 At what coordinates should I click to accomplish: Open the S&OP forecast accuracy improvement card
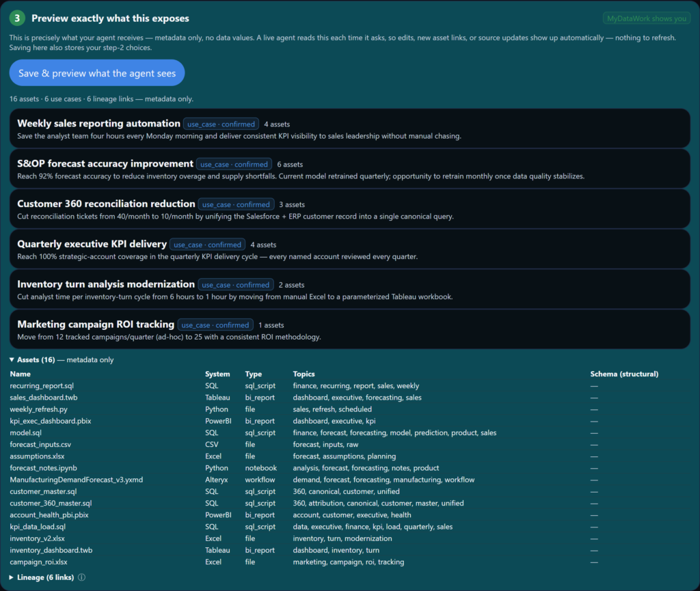tap(350, 169)
